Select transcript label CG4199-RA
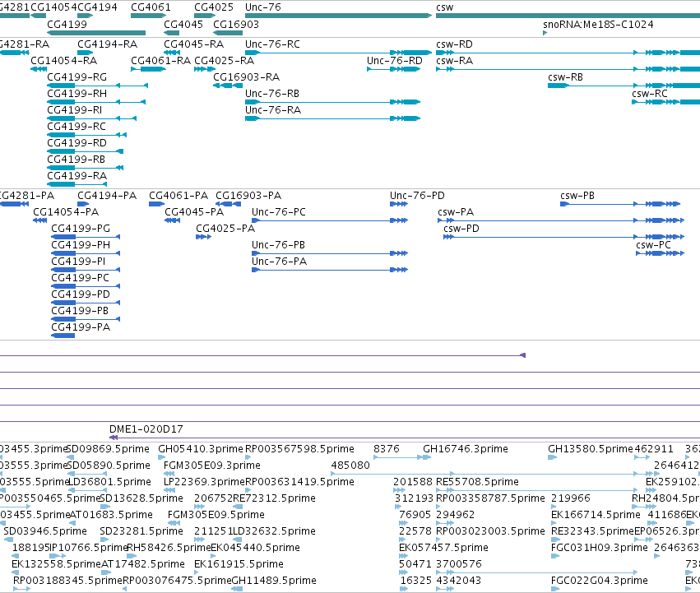This screenshot has width=700, height=593. (77, 176)
